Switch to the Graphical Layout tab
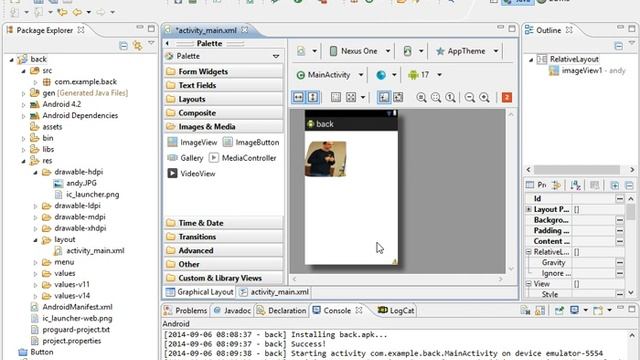Viewport: 640px width, 360px height. coord(200,292)
